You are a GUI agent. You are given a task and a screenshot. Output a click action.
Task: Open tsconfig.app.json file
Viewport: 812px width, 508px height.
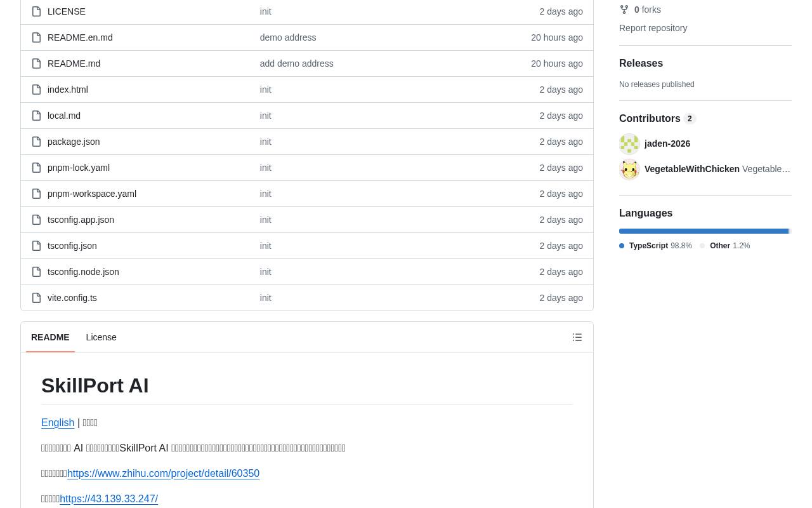(x=81, y=220)
